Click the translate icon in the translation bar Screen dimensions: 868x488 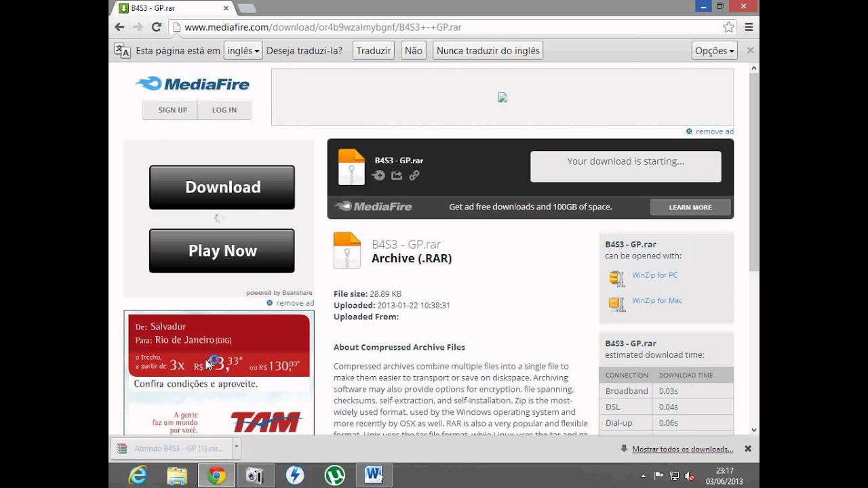coord(122,51)
